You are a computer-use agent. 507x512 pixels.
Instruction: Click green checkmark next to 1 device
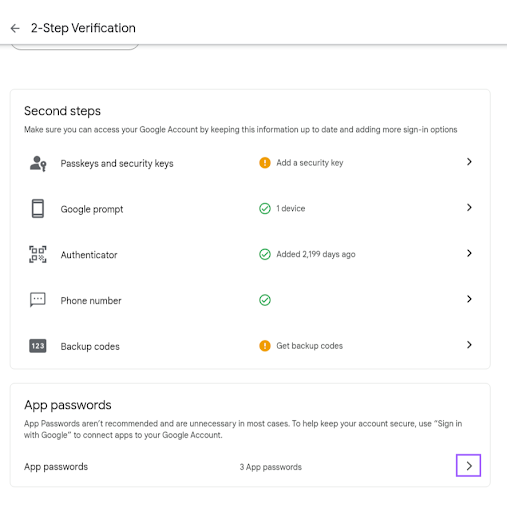(x=265, y=209)
